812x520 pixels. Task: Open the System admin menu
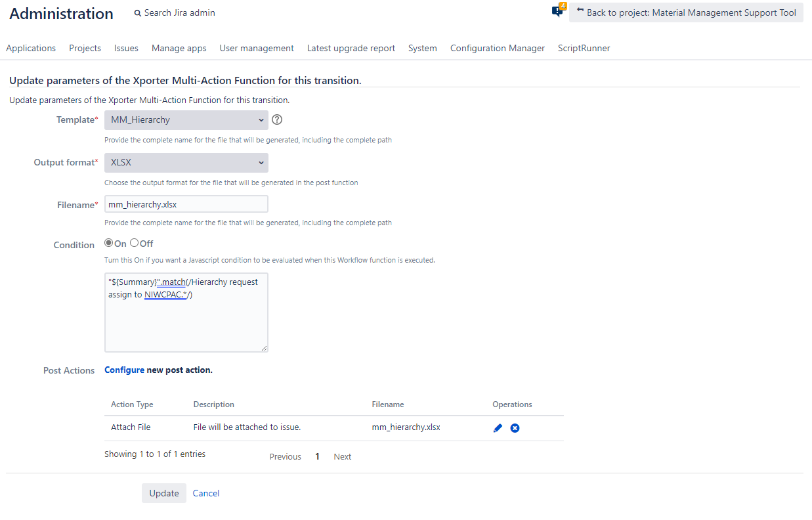pyautogui.click(x=422, y=48)
